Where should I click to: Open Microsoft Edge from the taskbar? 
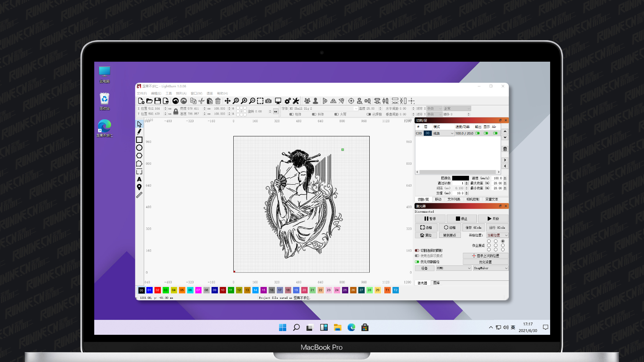[351, 327]
